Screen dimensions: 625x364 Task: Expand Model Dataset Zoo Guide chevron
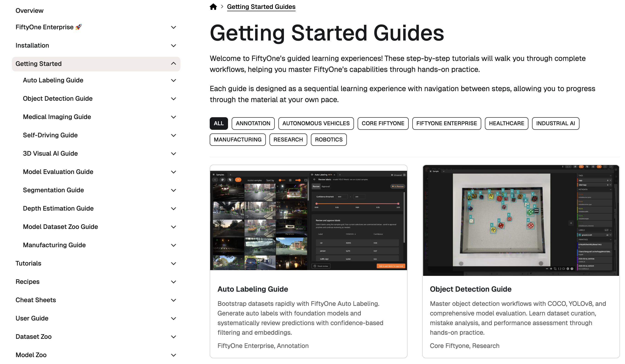tap(173, 227)
